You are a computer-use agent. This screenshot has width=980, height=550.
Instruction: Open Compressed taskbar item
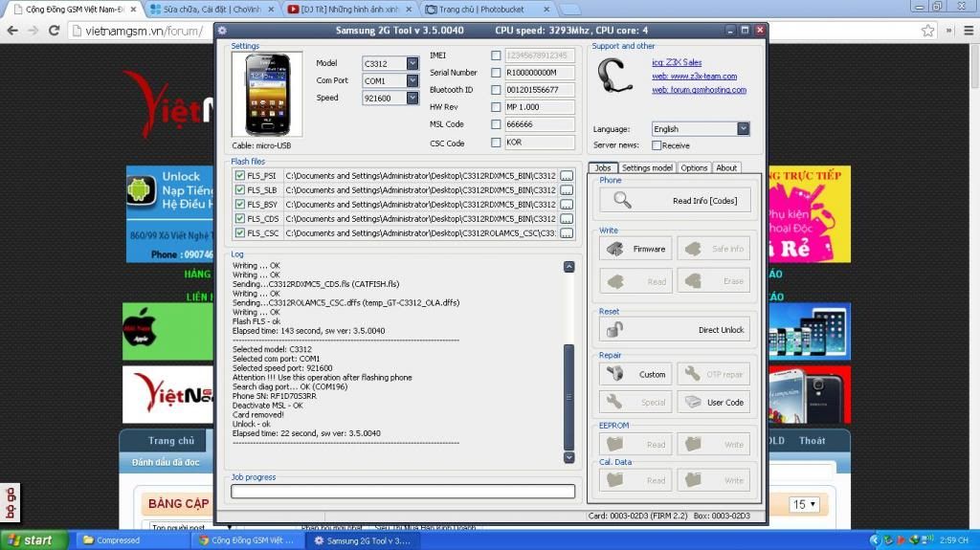point(133,540)
